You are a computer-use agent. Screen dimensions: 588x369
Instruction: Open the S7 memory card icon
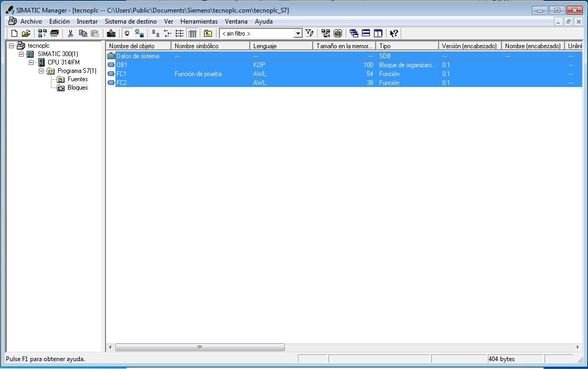[x=55, y=34]
